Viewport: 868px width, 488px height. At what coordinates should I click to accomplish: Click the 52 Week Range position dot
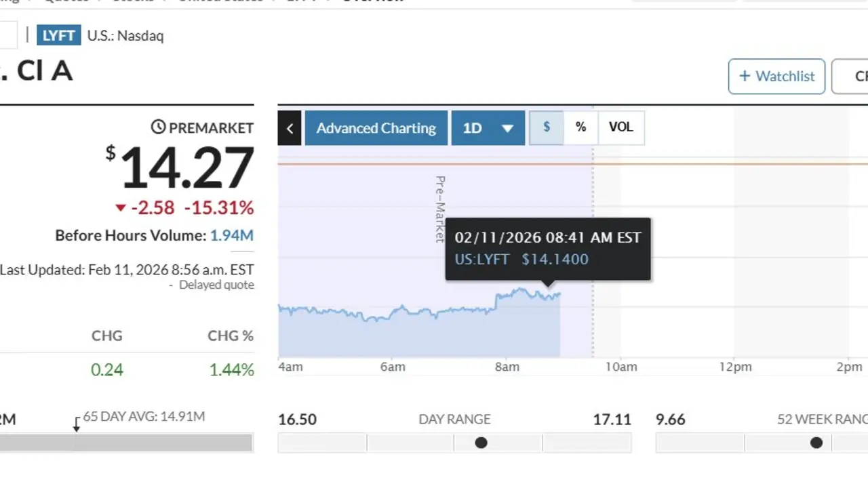(816, 443)
